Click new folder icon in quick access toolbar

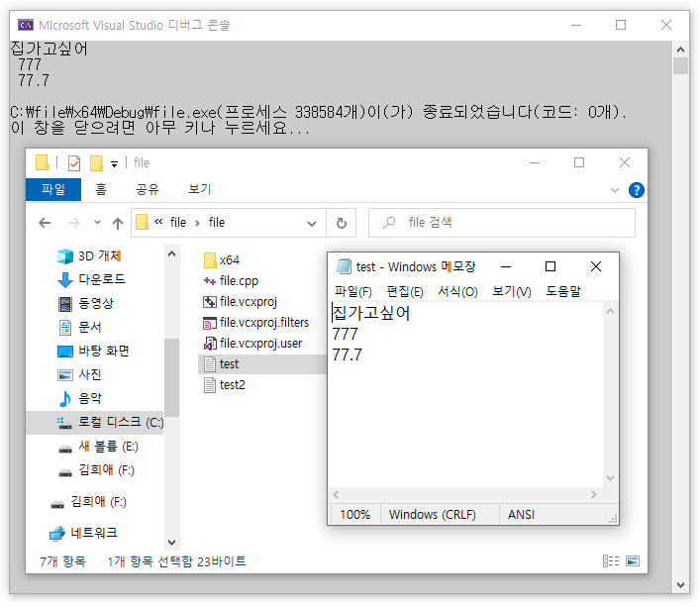pos(96,163)
